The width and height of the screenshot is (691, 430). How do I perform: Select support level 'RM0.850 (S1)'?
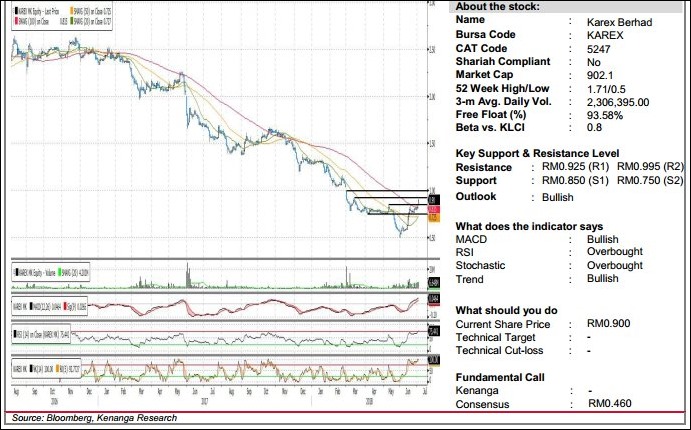[x=575, y=180]
